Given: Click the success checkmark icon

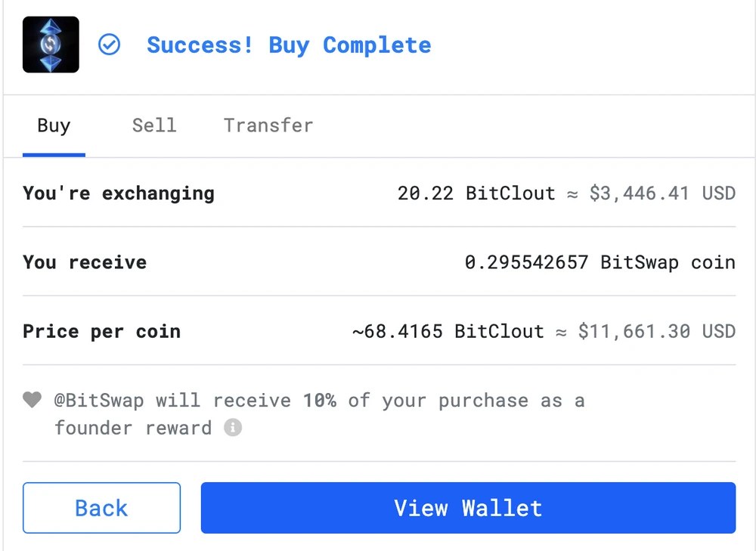Looking at the screenshot, I should point(110,45).
